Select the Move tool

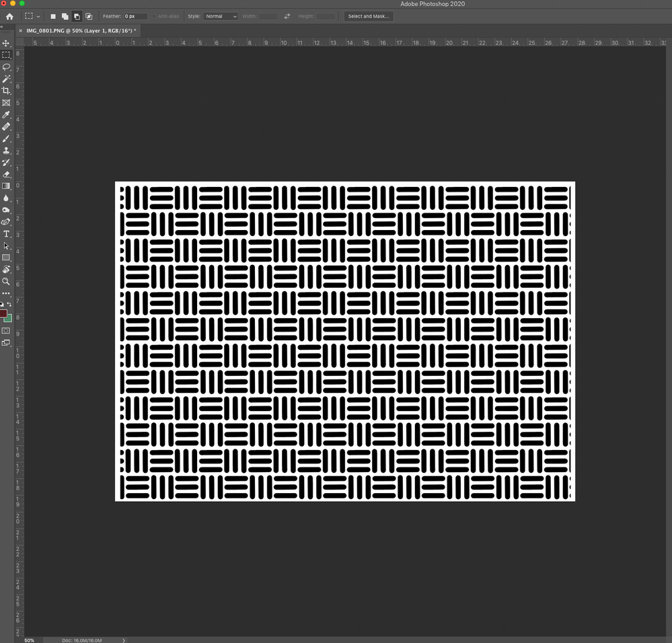click(6, 43)
